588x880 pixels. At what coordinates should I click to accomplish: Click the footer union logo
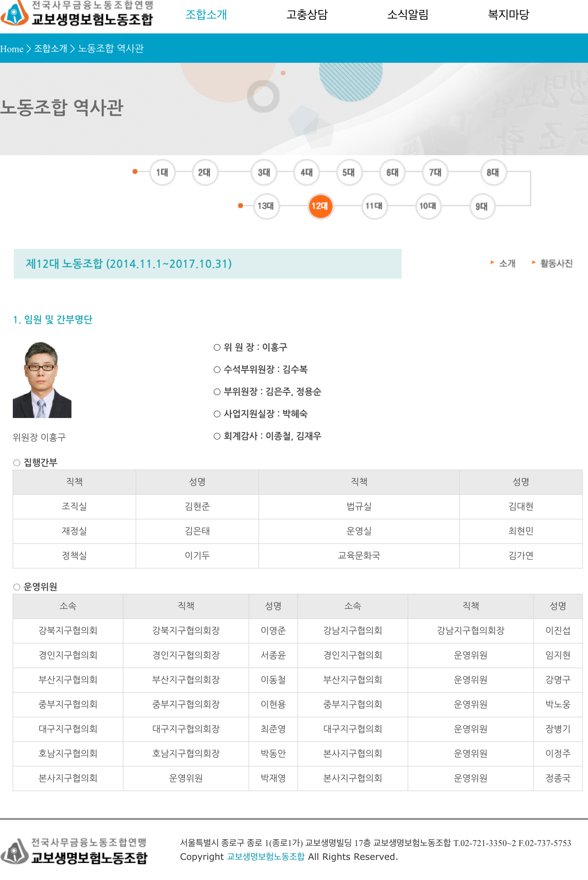[x=74, y=851]
